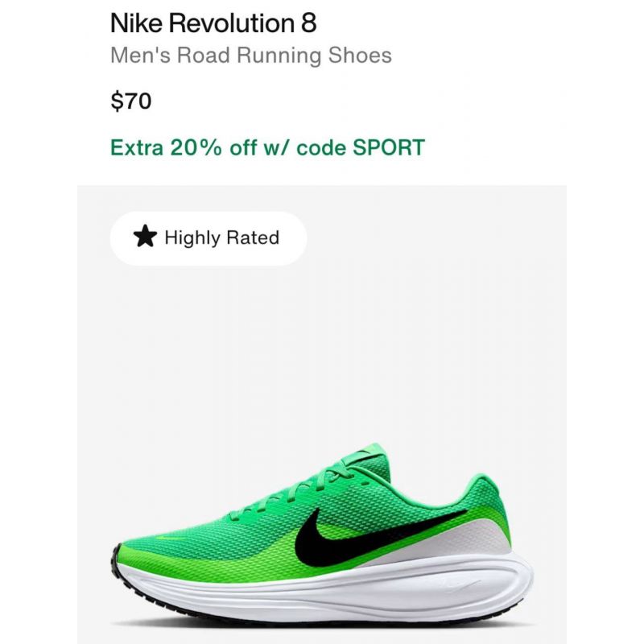Click the Extra 20% off promo message
This screenshot has width=644, height=644.
click(267, 147)
